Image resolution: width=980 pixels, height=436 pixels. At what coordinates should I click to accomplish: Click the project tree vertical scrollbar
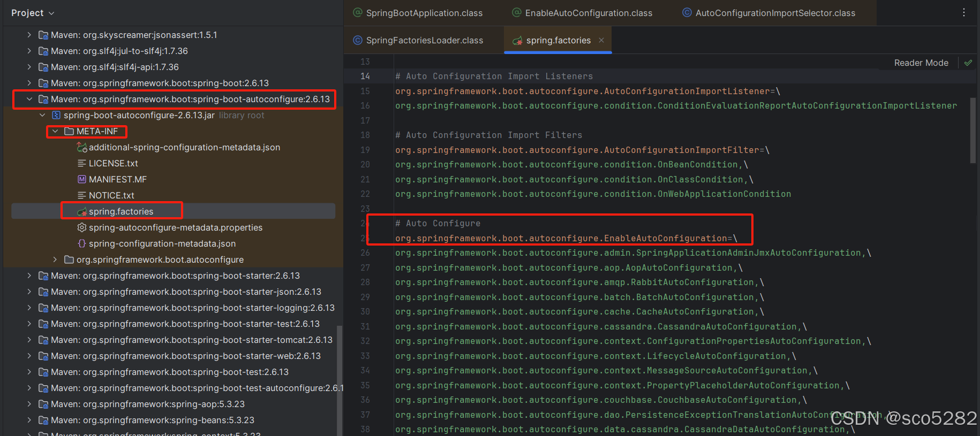click(x=338, y=380)
